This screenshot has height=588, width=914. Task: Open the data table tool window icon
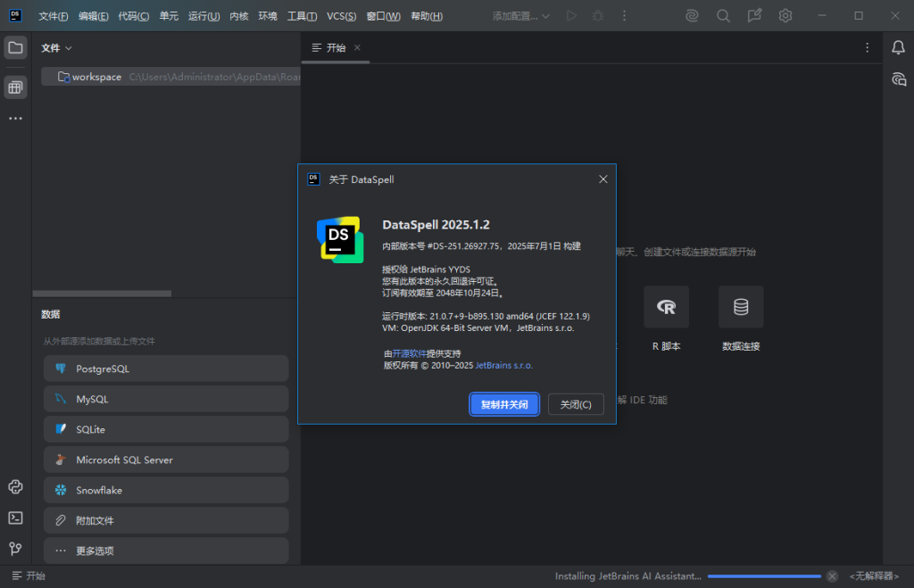coord(16,87)
